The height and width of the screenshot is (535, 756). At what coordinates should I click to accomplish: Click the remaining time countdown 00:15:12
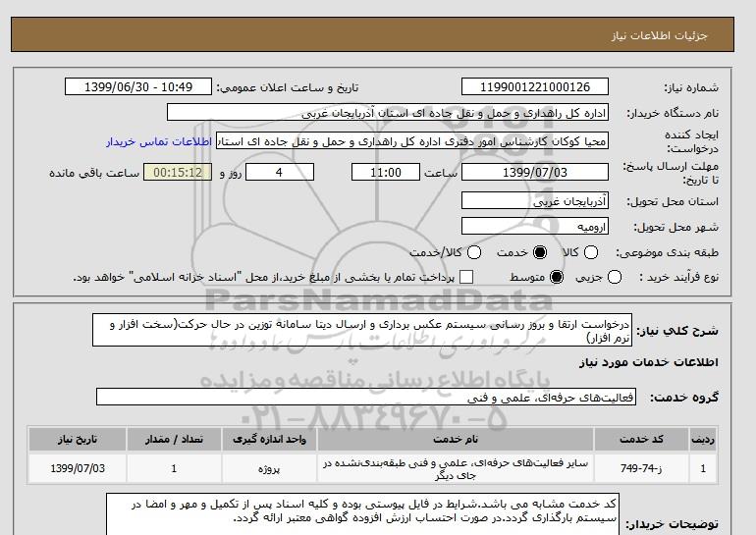(x=178, y=173)
